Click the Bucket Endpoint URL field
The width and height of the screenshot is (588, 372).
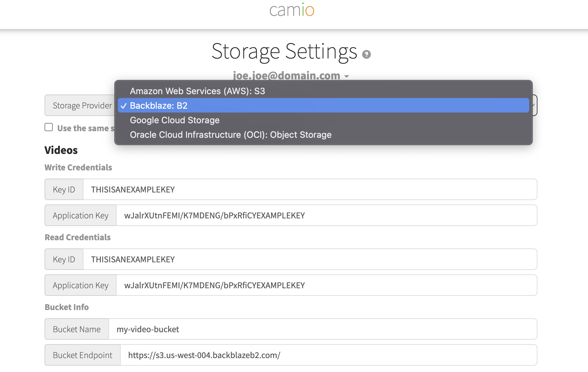coord(329,355)
